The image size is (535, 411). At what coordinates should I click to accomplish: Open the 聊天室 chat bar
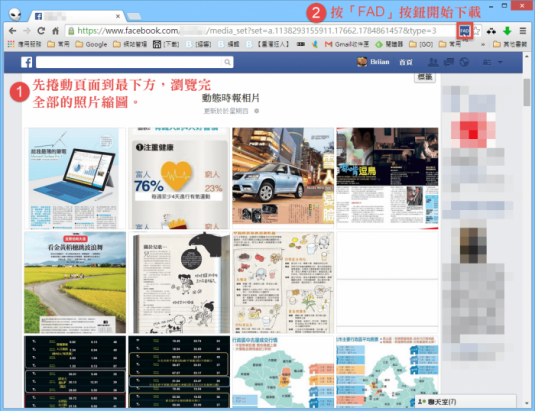pyautogui.click(x=465, y=401)
